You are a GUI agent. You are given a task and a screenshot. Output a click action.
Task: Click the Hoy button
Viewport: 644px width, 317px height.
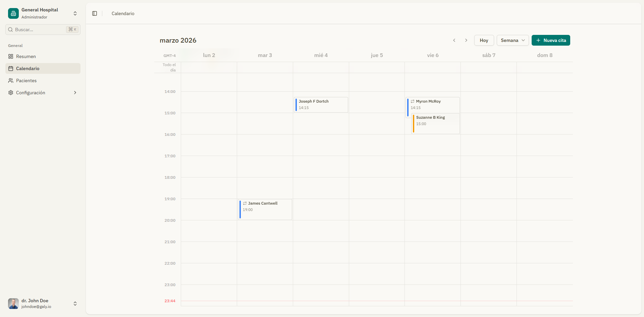point(484,40)
